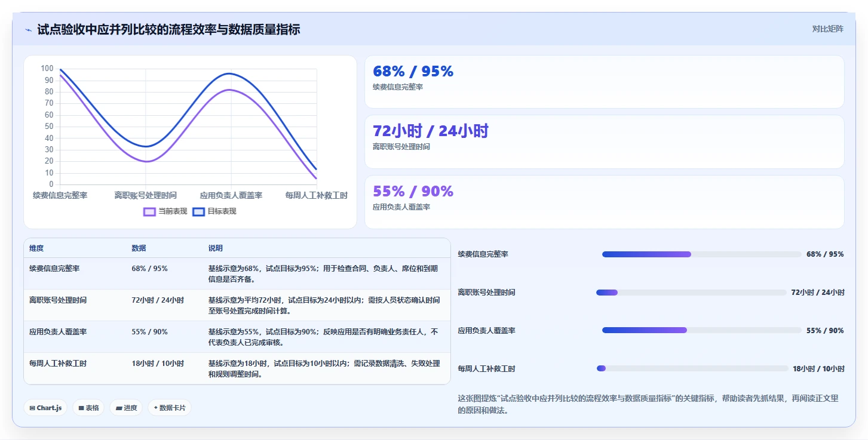This screenshot has width=868, height=440.
Task: Click the 续费信息完整率 progress bar
Action: pyautogui.click(x=701, y=254)
